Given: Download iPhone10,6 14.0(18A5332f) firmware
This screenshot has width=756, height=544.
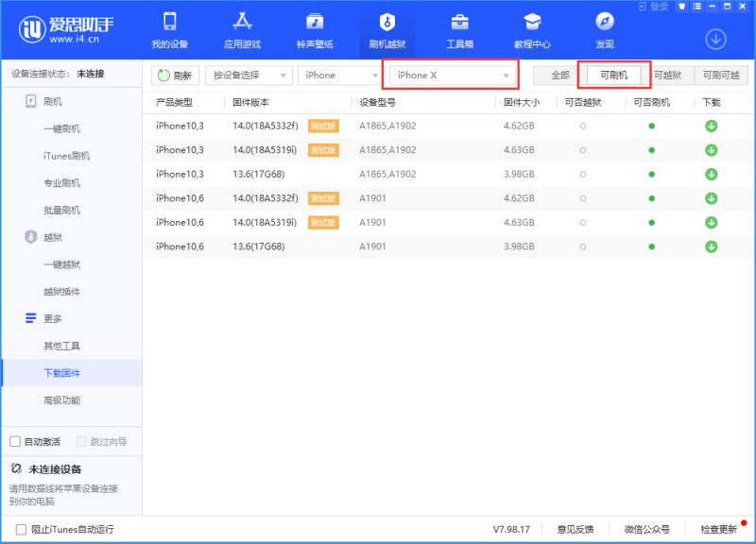Looking at the screenshot, I should pyautogui.click(x=712, y=198).
